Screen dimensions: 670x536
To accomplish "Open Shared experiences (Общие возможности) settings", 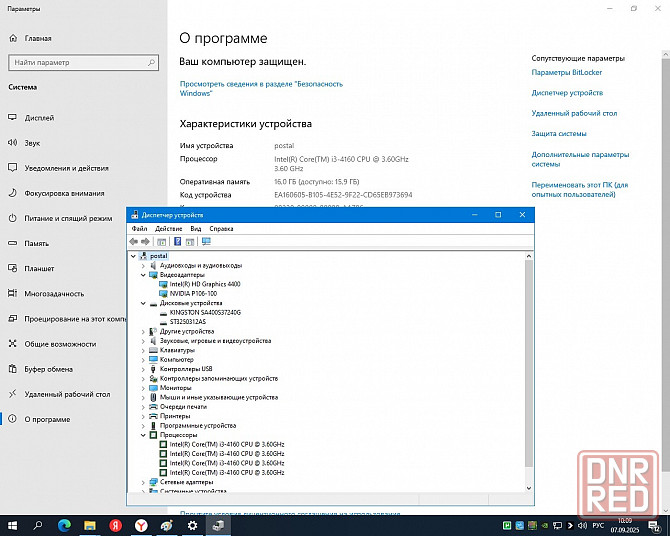I will pyautogui.click(x=60, y=345).
